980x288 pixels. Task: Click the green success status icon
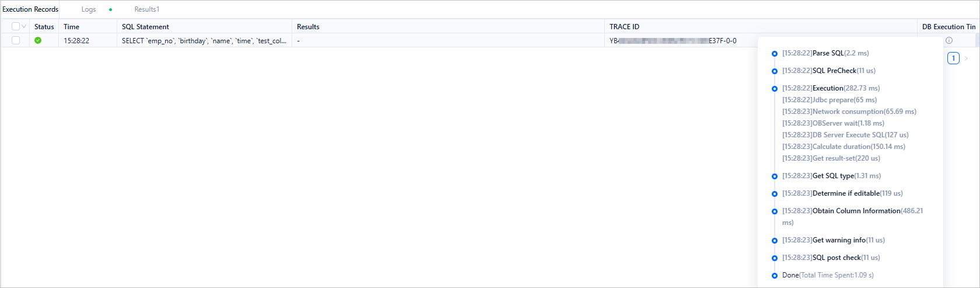[38, 40]
